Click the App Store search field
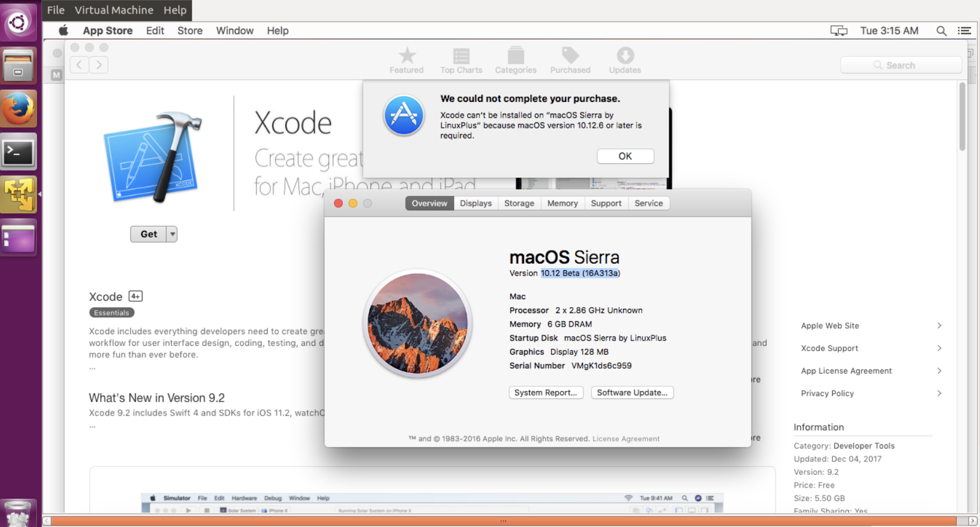The width and height of the screenshot is (980, 527). [901, 65]
